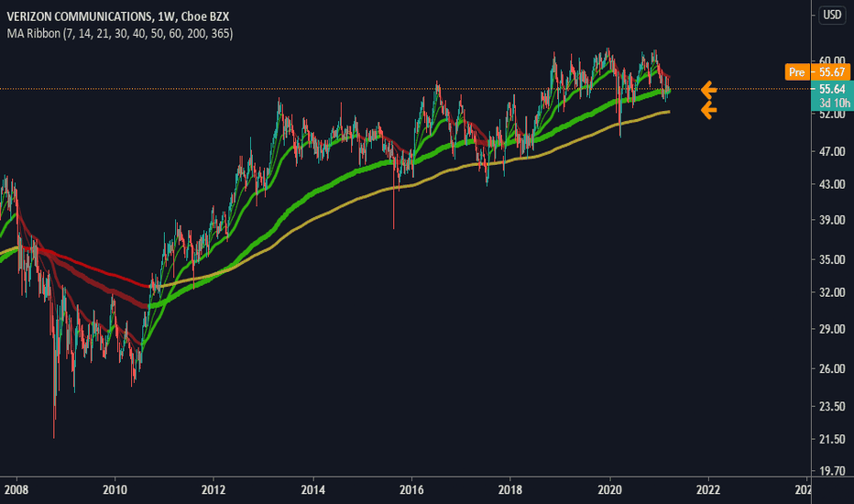The width and height of the screenshot is (854, 504).
Task: Select the MA Ribbon indicator legend
Action: pyautogui.click(x=120, y=34)
